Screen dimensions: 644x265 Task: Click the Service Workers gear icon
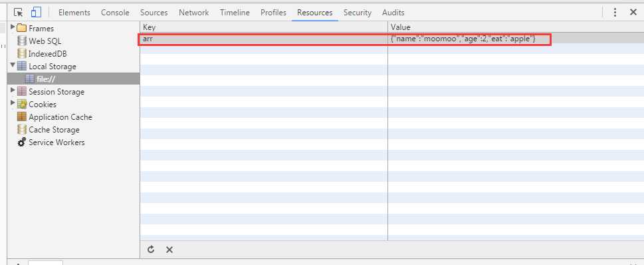[22, 142]
